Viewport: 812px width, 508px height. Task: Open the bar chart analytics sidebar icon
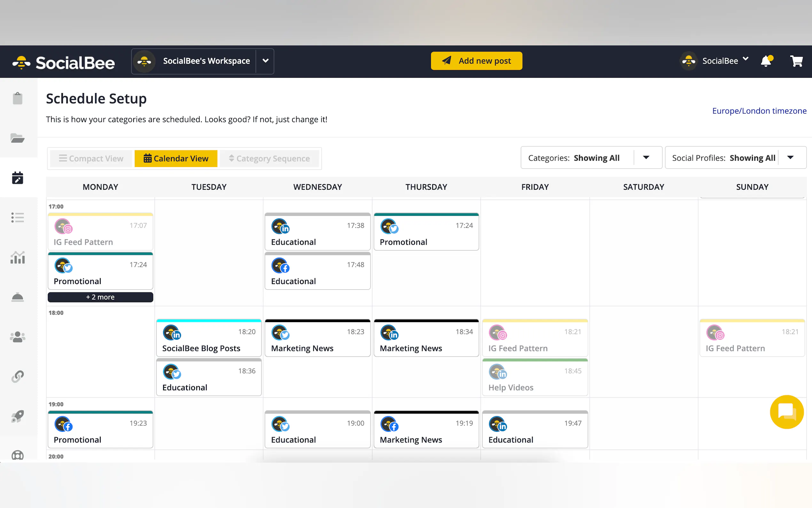[x=18, y=258]
